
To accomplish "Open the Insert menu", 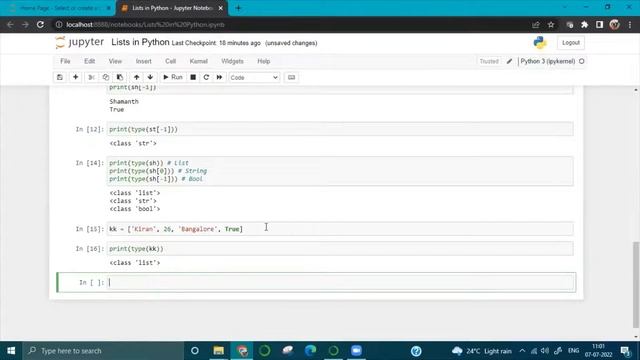I will click(144, 61).
